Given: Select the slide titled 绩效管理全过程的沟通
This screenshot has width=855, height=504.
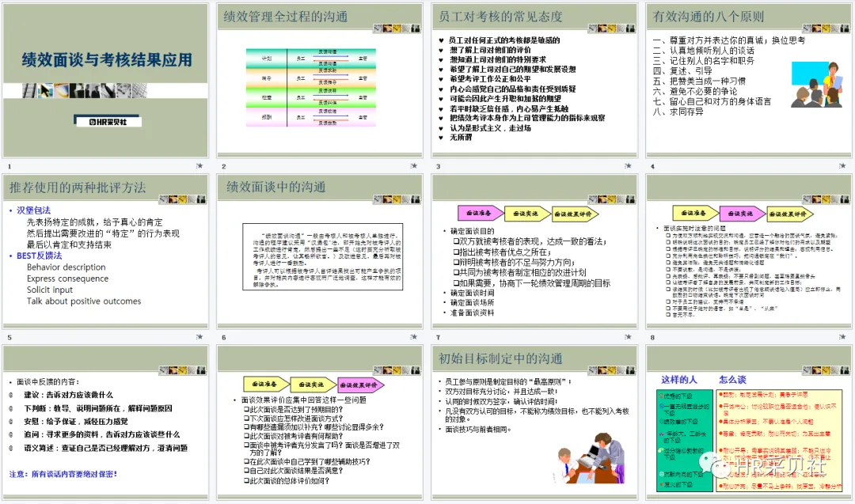Looking at the screenshot, I should pos(320,81).
